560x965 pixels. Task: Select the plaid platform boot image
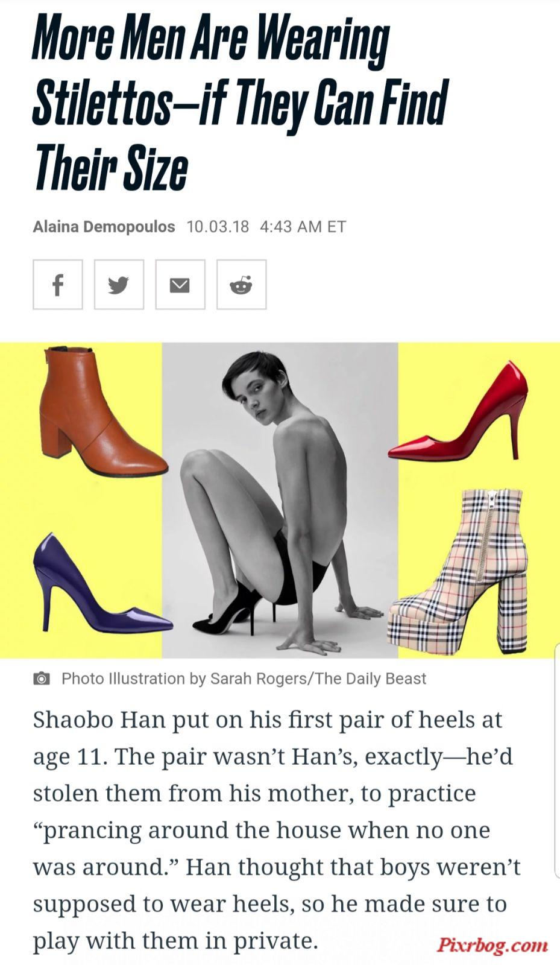458,572
